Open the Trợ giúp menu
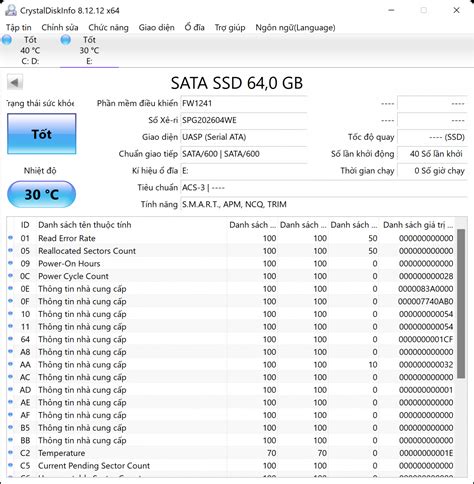 pyautogui.click(x=230, y=27)
